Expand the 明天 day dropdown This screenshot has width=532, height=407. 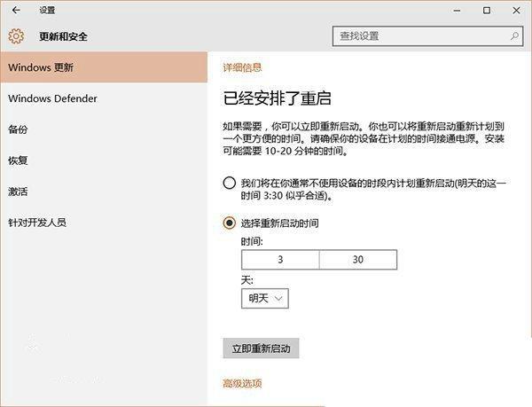click(x=265, y=299)
